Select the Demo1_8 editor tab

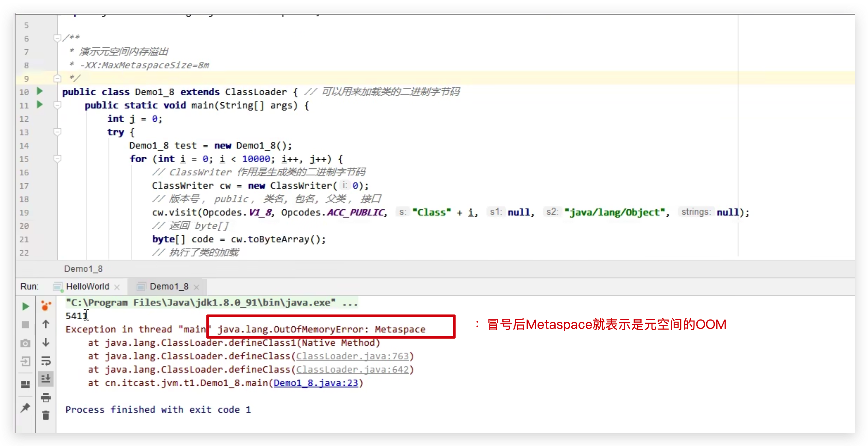coord(84,269)
